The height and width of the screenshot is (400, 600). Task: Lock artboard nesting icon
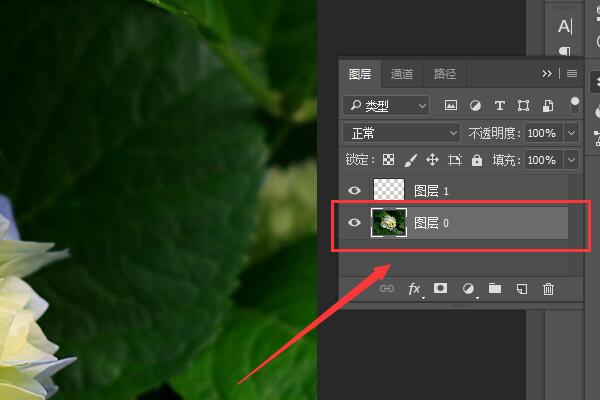[455, 160]
